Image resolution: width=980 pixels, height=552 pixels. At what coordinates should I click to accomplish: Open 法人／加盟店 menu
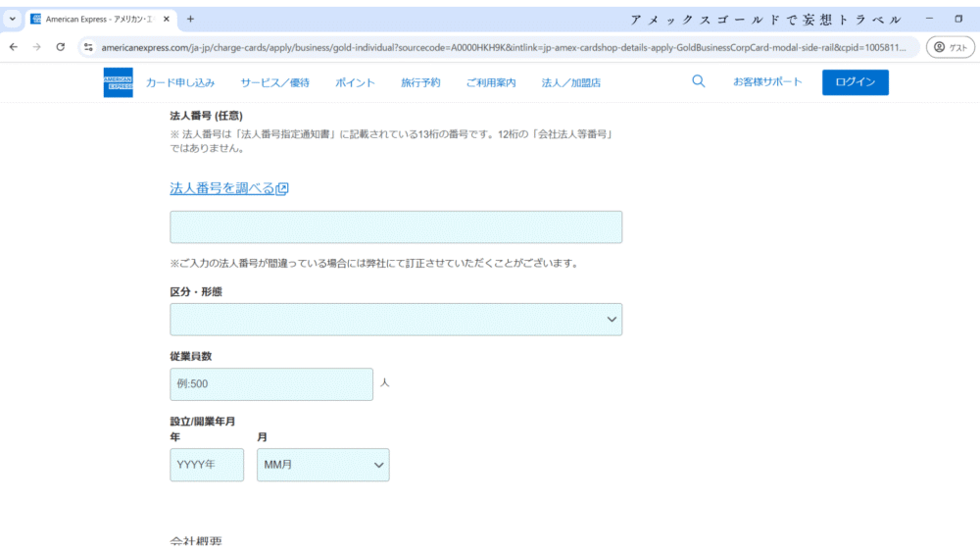(570, 82)
